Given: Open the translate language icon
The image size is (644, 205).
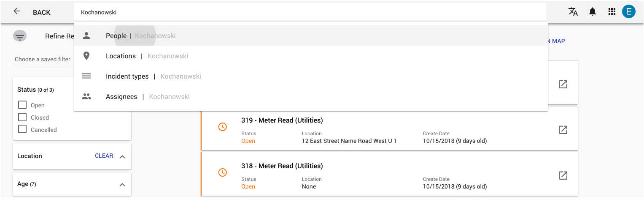Looking at the screenshot, I should pos(573,12).
